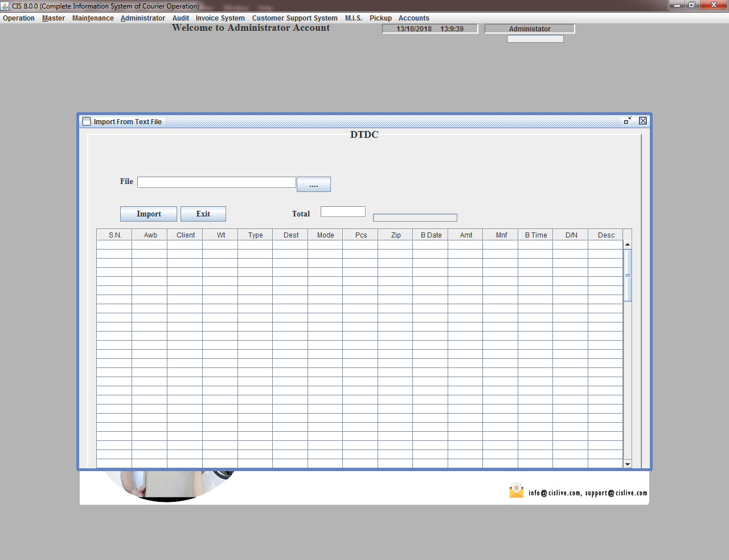Screen dimensions: 729x560
Task: Click the table scrollbar down arrow
Action: tap(628, 464)
